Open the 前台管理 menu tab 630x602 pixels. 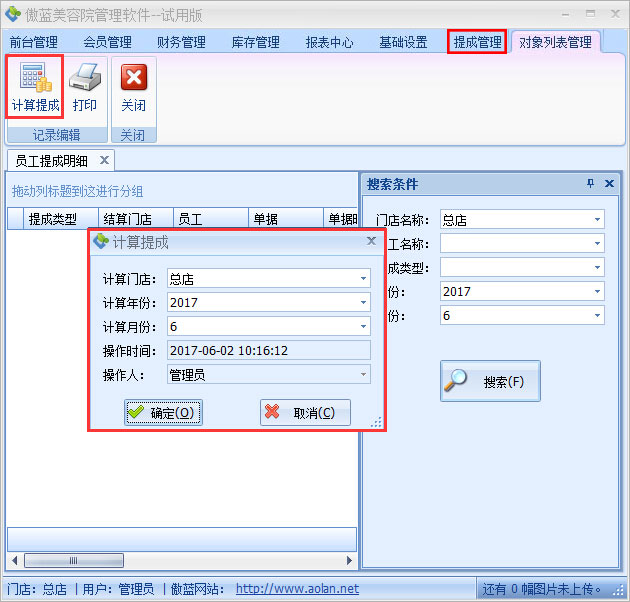coord(34,42)
